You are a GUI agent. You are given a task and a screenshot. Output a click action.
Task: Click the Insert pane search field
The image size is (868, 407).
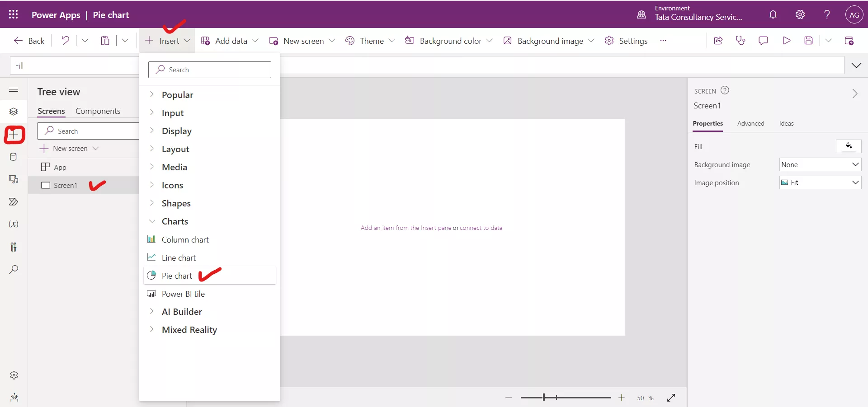209,70
